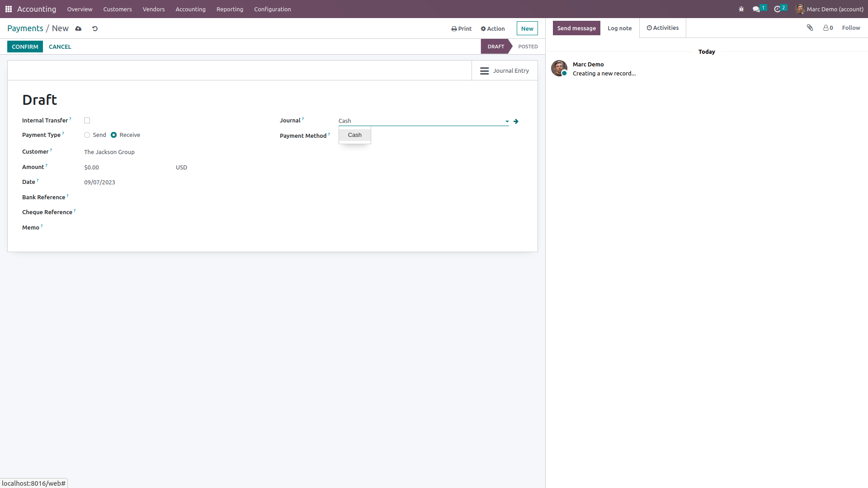The height and width of the screenshot is (488, 868).
Task: Expand the Journal dropdown arrow
Action: (x=507, y=121)
